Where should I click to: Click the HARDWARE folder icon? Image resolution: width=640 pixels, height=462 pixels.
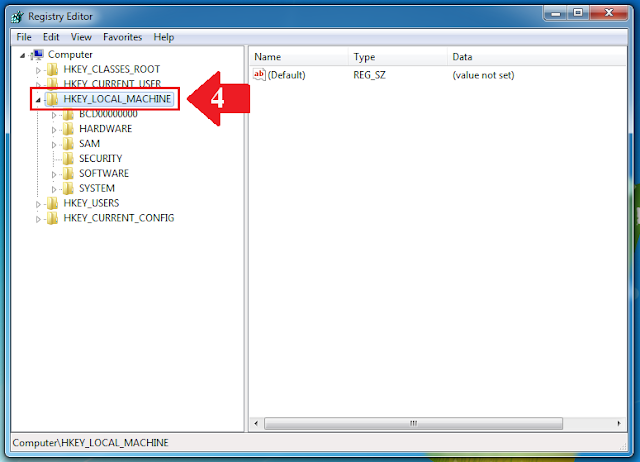(x=68, y=129)
